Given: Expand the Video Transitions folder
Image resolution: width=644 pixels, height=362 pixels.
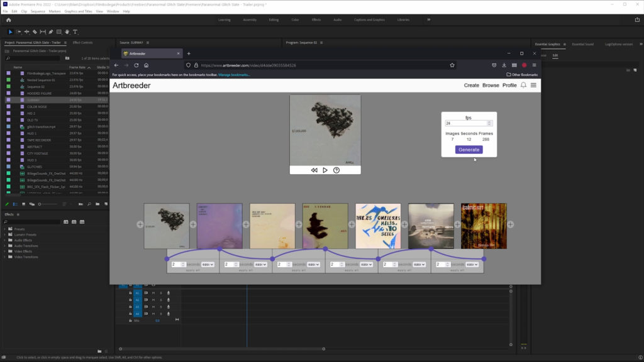Looking at the screenshot, I should tap(5, 257).
